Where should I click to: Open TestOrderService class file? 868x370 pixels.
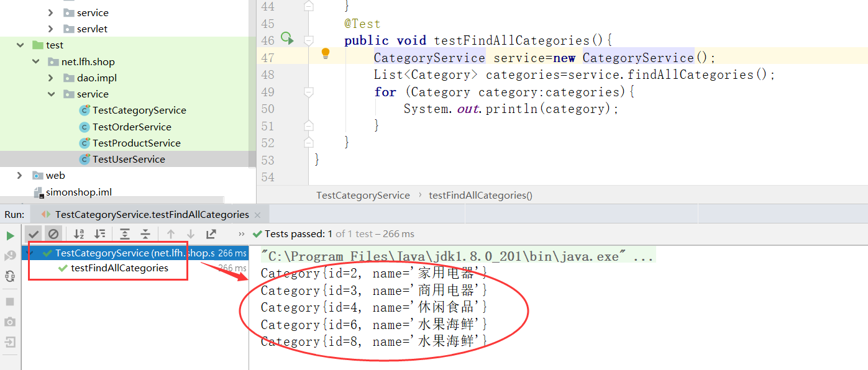pos(132,127)
